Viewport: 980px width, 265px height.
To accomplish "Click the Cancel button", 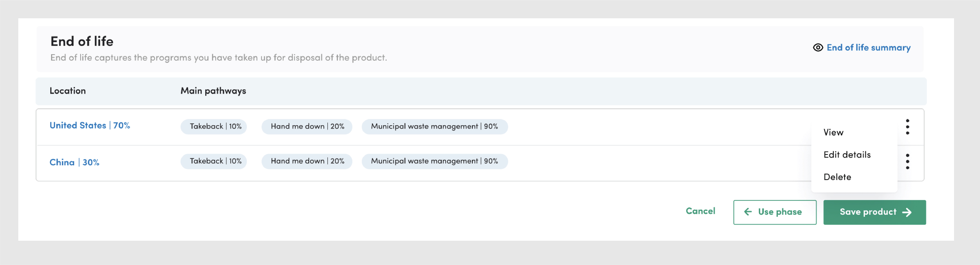I will pos(700,211).
